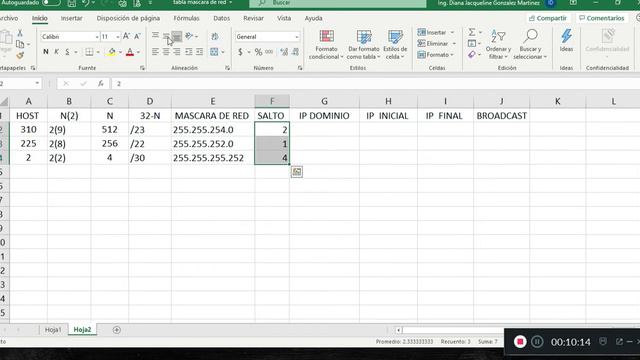
Task: Select column G header
Action: (x=324, y=101)
